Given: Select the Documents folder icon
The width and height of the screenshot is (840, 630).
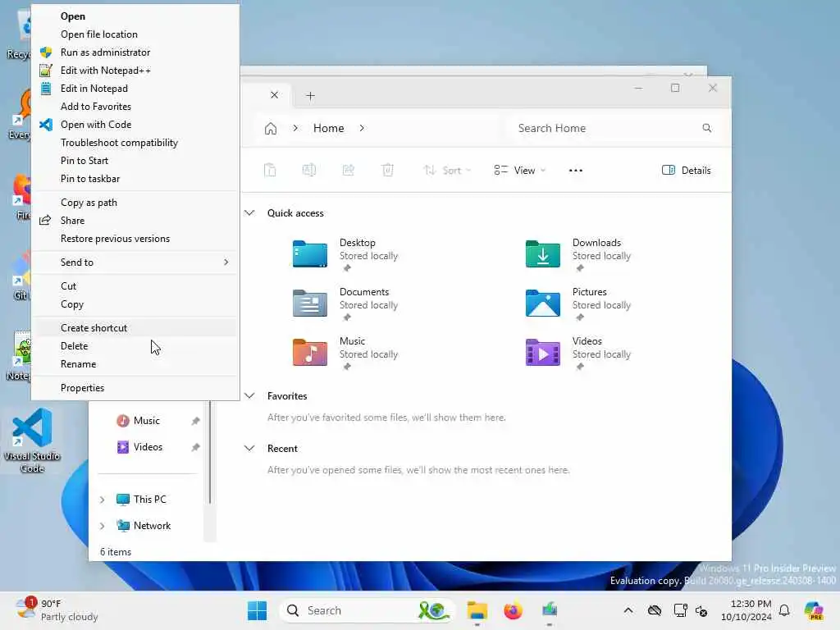Looking at the screenshot, I should (309, 304).
